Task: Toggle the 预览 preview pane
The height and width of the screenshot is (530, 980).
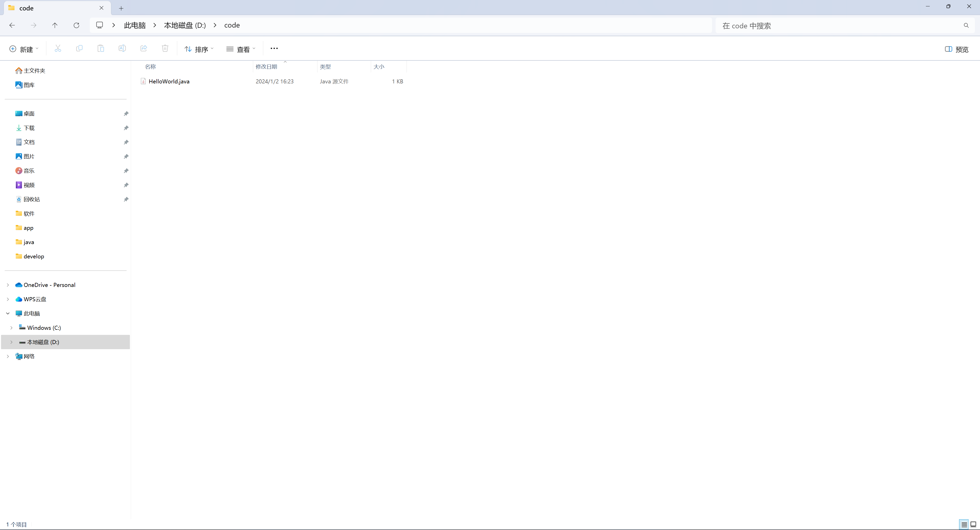Action: click(x=957, y=49)
